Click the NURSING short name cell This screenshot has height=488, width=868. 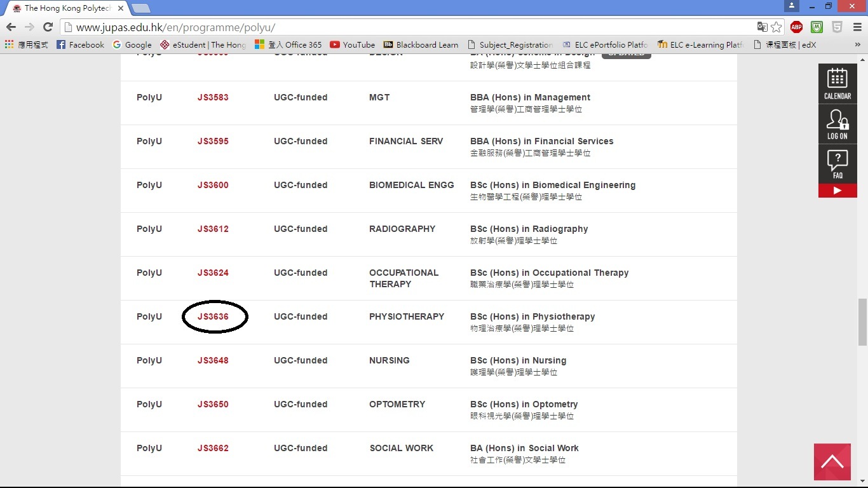390,360
